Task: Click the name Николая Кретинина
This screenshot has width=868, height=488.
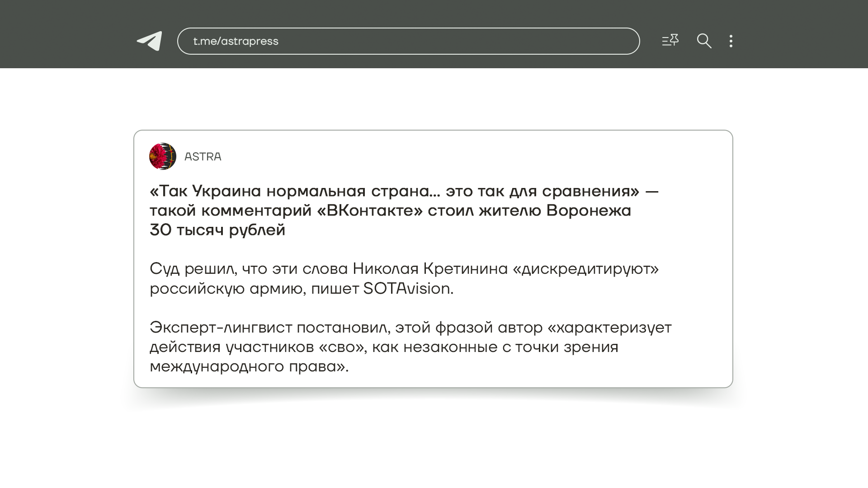Action: pos(430,269)
